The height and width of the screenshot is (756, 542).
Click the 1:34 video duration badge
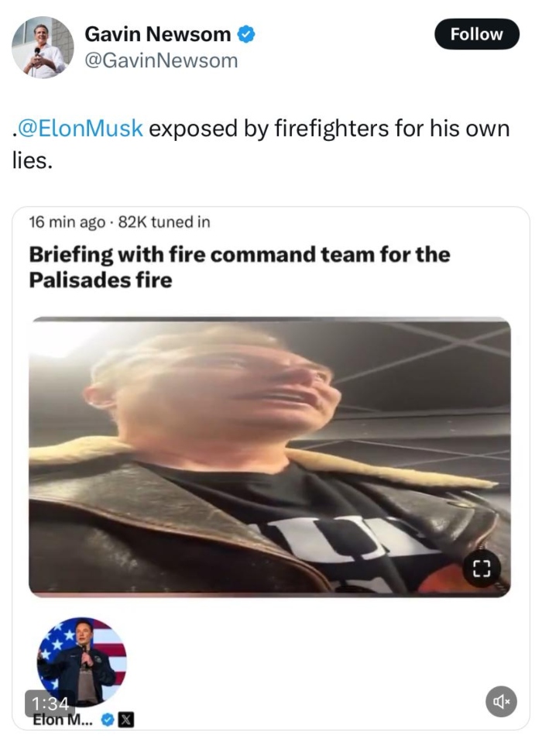coord(50,703)
